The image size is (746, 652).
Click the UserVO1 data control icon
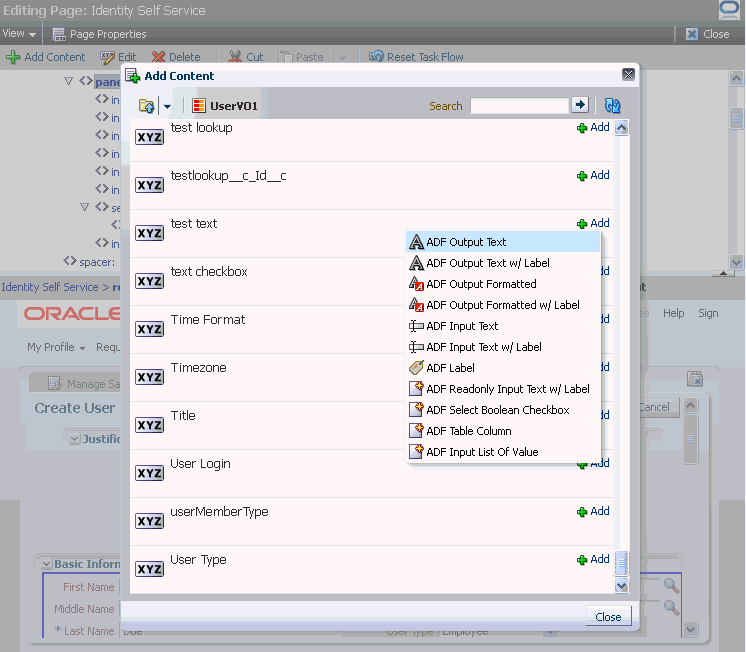pos(199,106)
